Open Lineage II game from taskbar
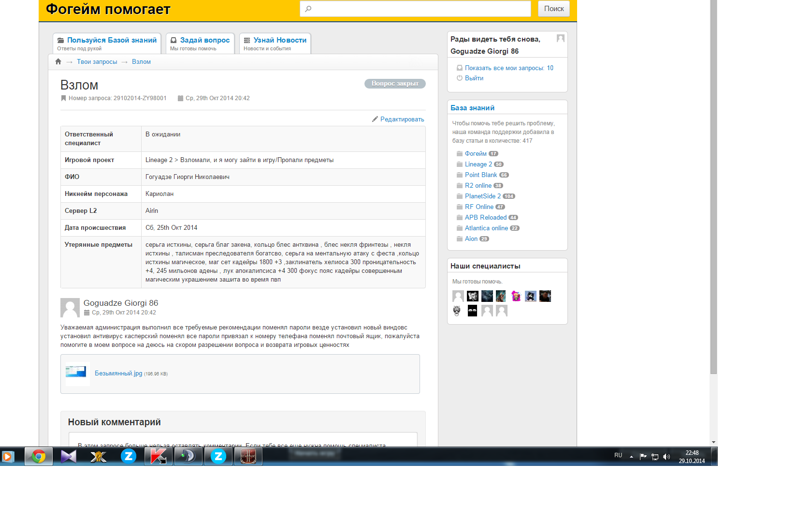 coord(248,456)
